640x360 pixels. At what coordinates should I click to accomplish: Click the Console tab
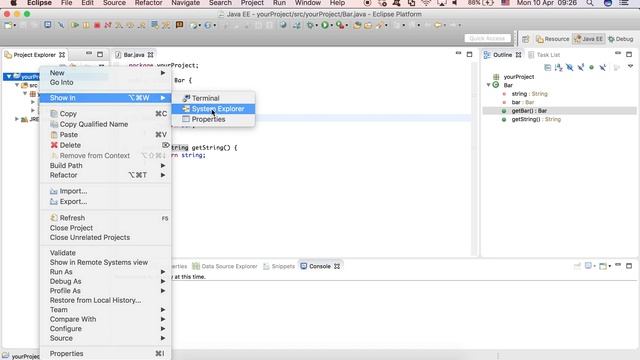[x=319, y=266]
